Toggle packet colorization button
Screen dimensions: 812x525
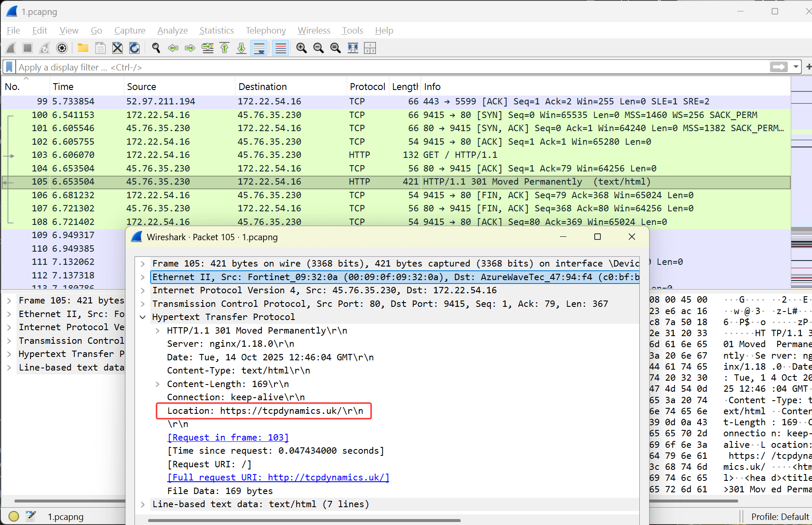(280, 48)
